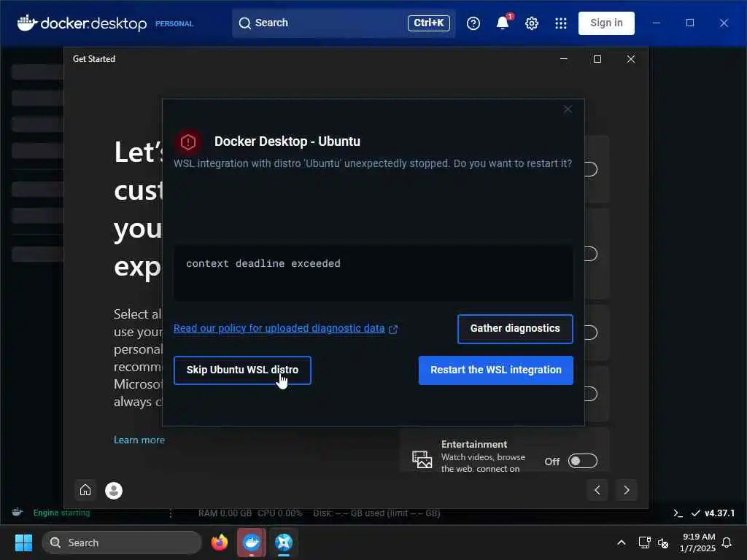The image size is (747, 560).
Task: Click CPU 0.00% status text
Action: pyautogui.click(x=279, y=513)
